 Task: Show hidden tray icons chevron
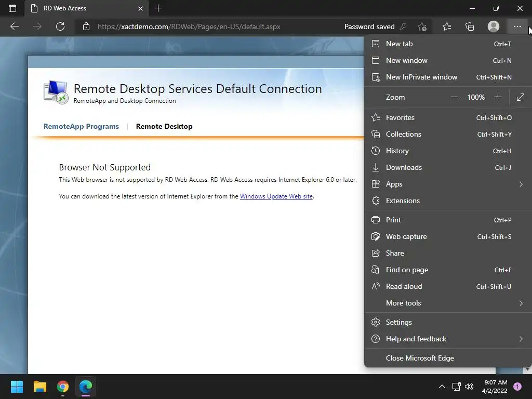point(442,387)
